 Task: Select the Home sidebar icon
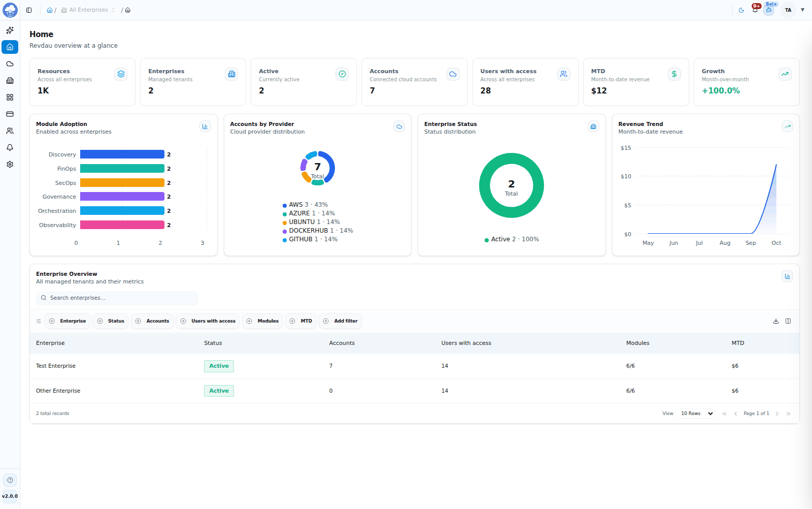(10, 47)
